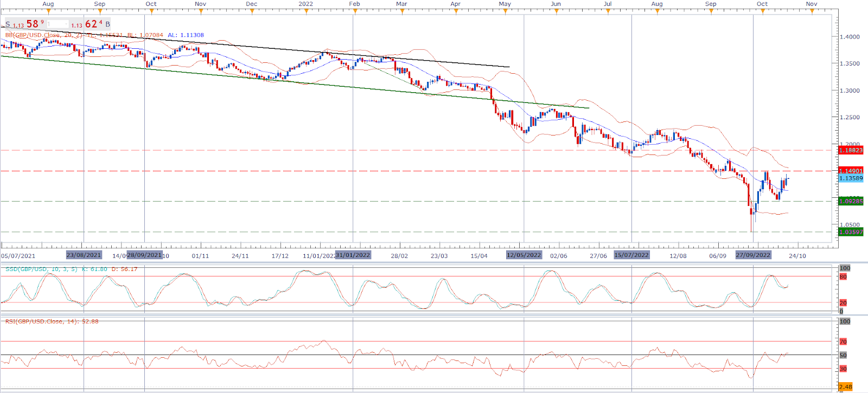The image size is (868, 393).
Task: Click the highlighted 23/08/2021 date label
Action: point(84,255)
